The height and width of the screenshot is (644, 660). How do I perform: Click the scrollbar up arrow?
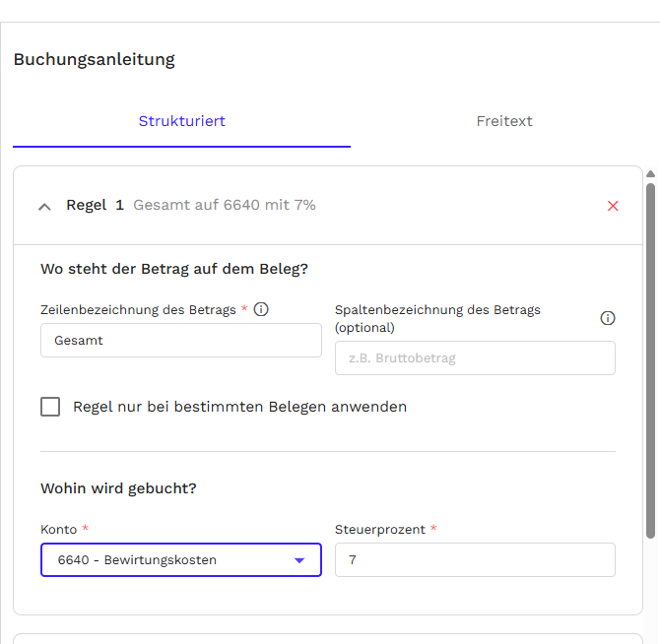click(x=650, y=174)
